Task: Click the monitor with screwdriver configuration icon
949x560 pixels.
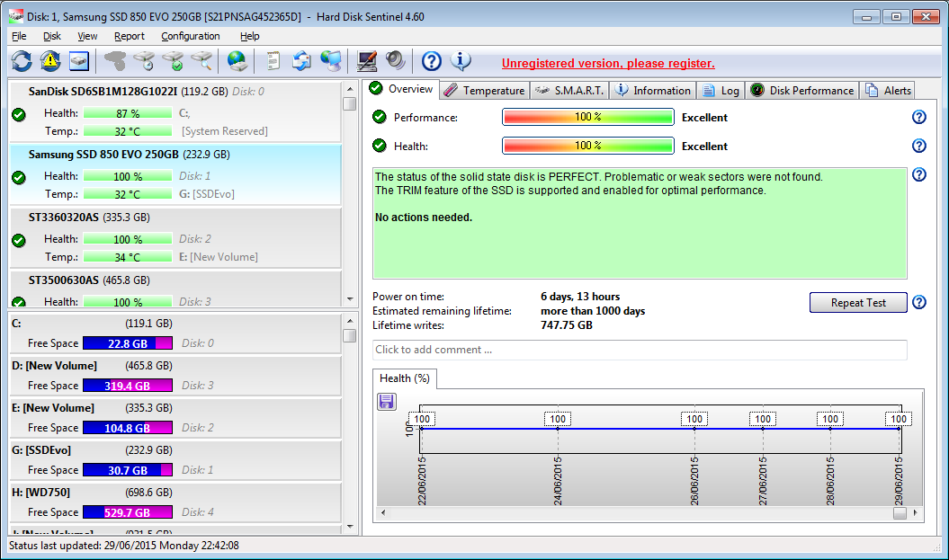Action: point(366,61)
